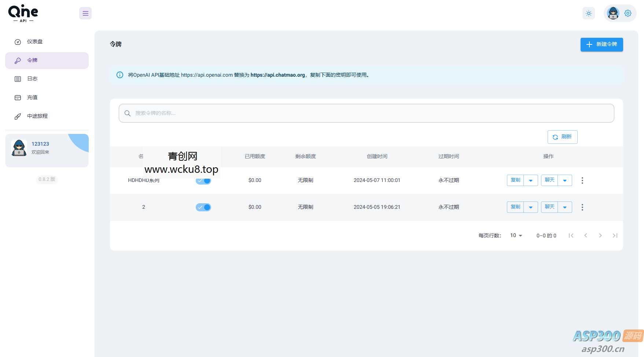This screenshot has width=644, height=357.
Task: Open 仪表盘 dashboard in the sidebar
Action: [35, 42]
